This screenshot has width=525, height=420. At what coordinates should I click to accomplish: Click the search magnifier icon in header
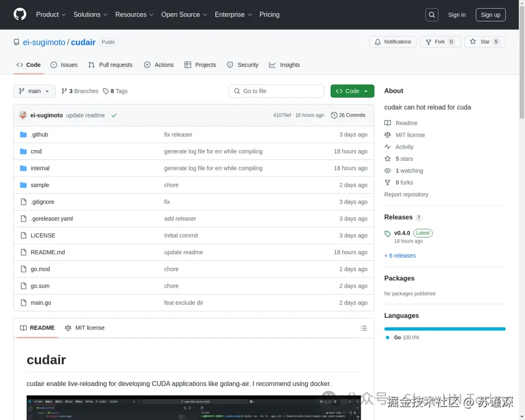(432, 15)
